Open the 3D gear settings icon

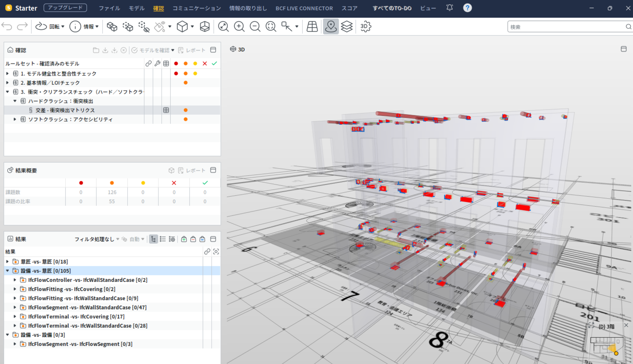366,26
